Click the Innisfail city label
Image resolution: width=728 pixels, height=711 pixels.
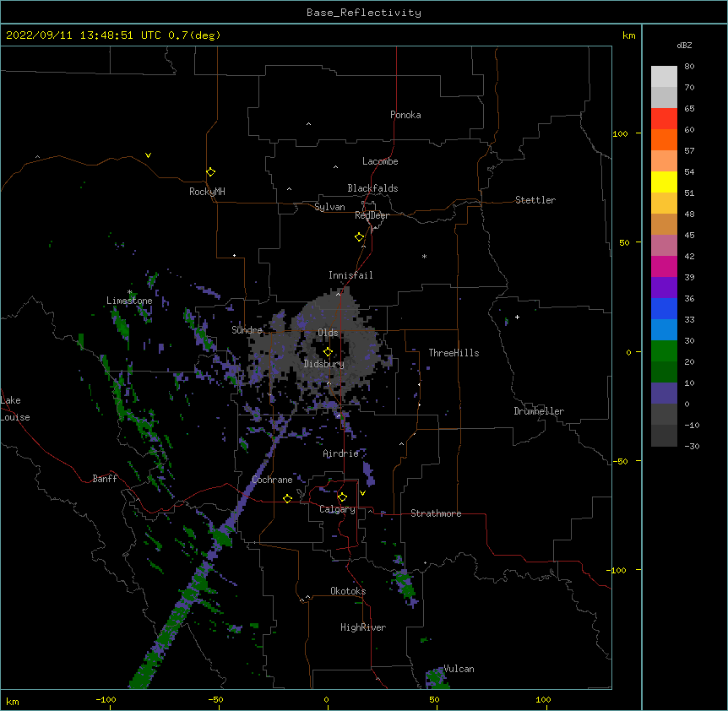tap(350, 275)
